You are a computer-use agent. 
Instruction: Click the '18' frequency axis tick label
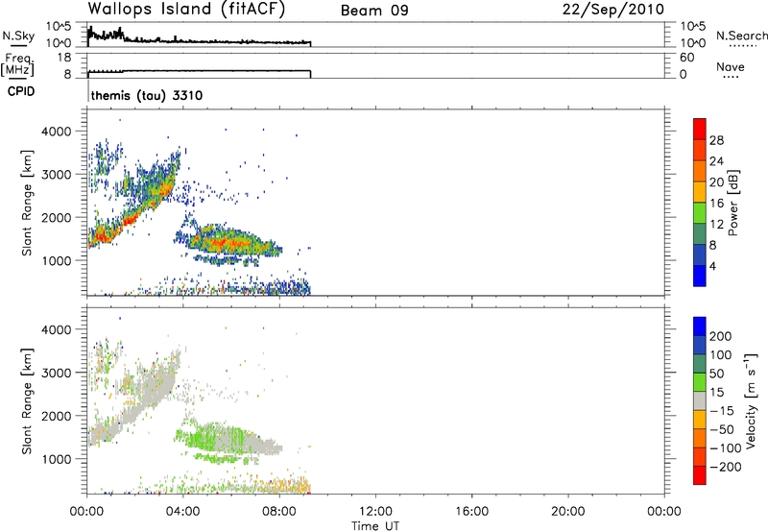[64, 58]
